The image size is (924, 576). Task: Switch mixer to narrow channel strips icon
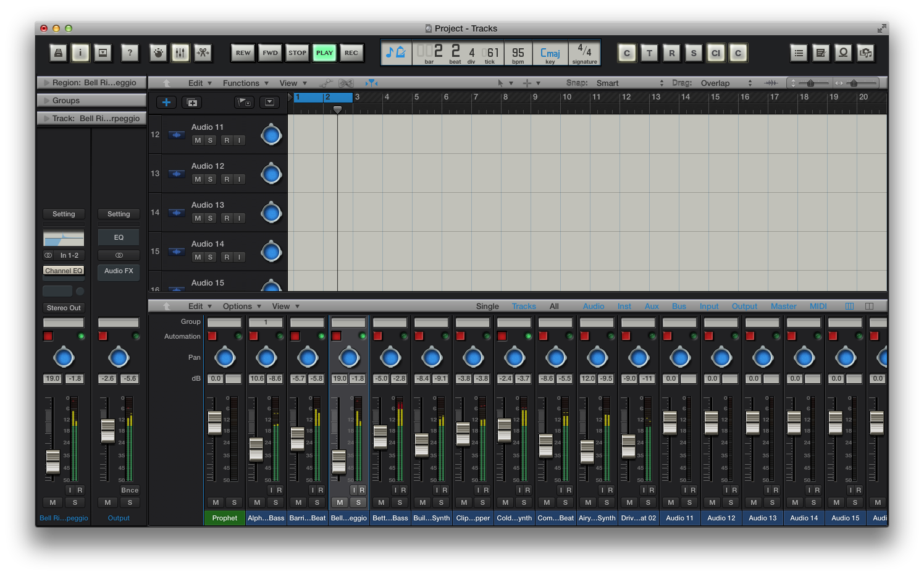coord(850,306)
